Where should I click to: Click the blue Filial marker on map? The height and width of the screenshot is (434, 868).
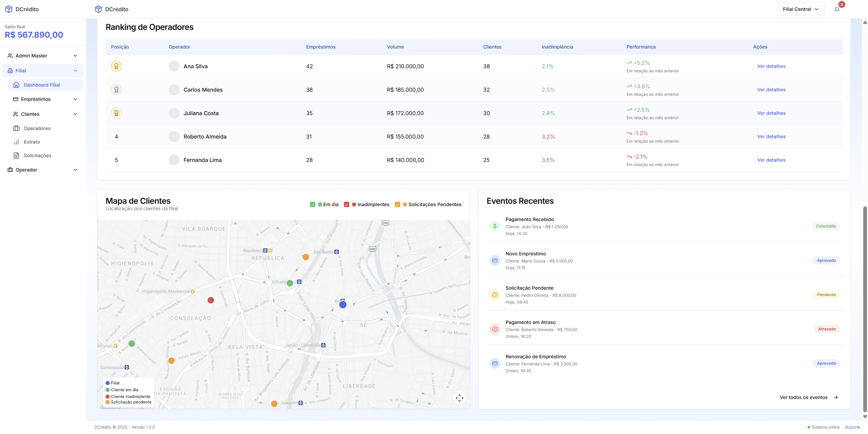343,305
